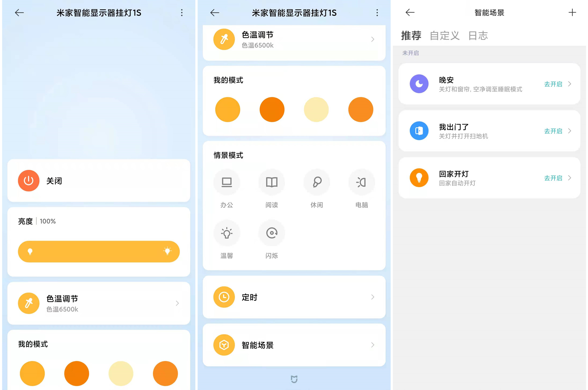This screenshot has height=390, width=588.
Task: Tap 关灯并打开扫地机 description text
Action: click(463, 136)
